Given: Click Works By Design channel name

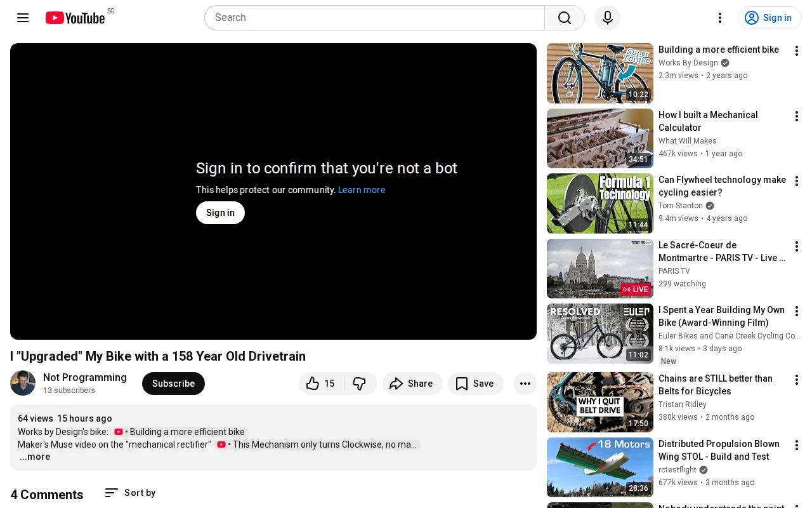Looking at the screenshot, I should point(688,63).
